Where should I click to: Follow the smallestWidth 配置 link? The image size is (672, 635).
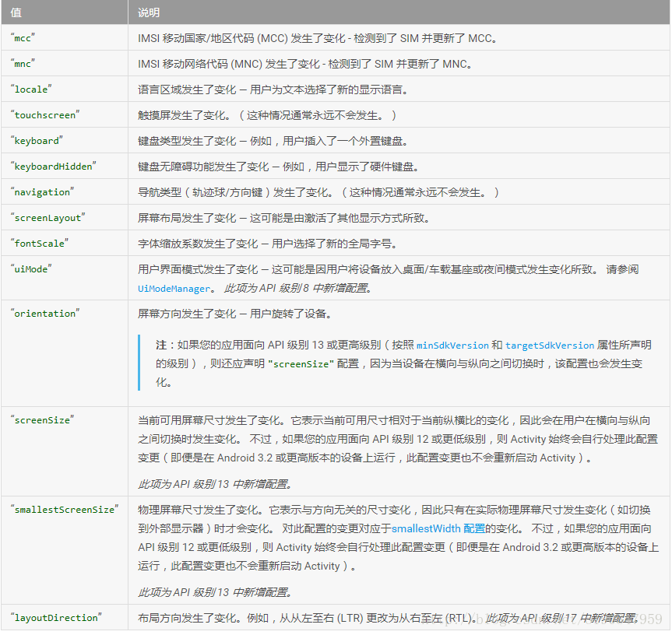[x=438, y=528]
